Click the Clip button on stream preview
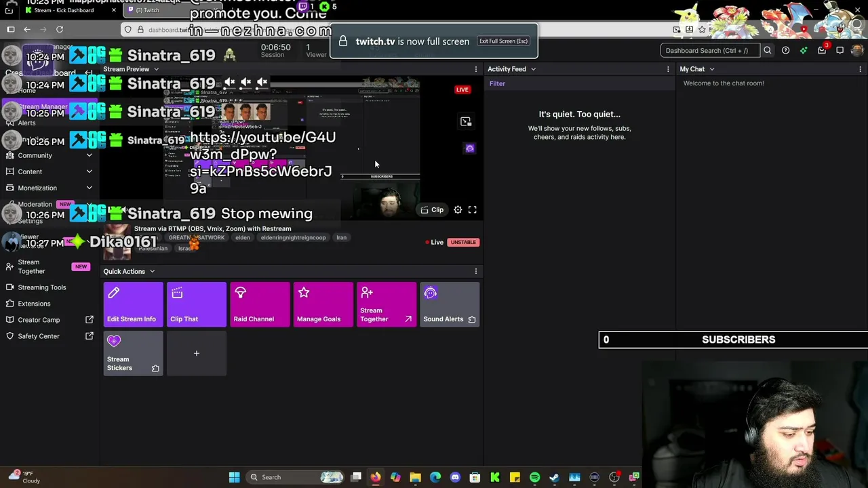This screenshot has width=868, height=488. [432, 210]
